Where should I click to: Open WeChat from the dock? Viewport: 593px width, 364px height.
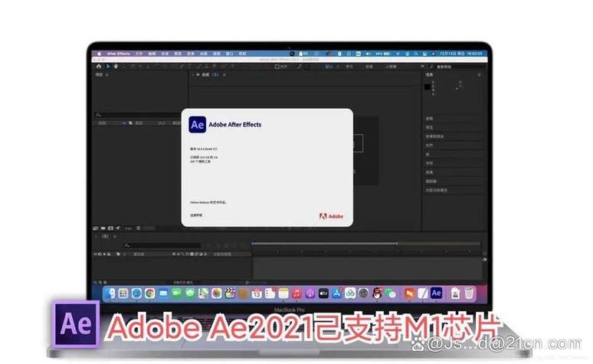click(x=390, y=293)
